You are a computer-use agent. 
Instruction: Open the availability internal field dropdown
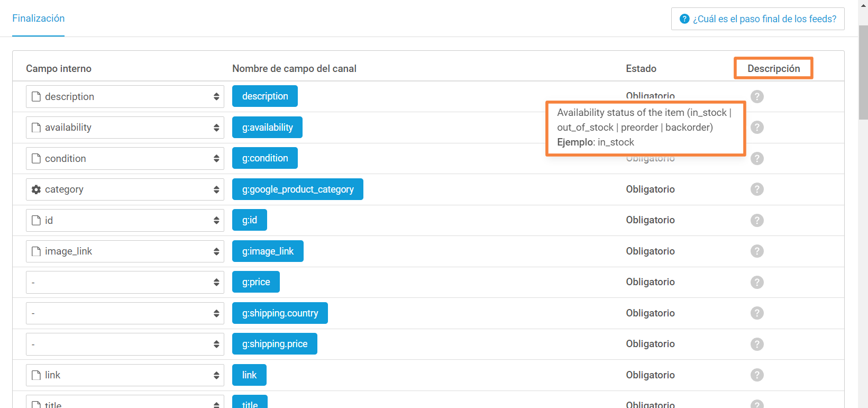tap(125, 128)
